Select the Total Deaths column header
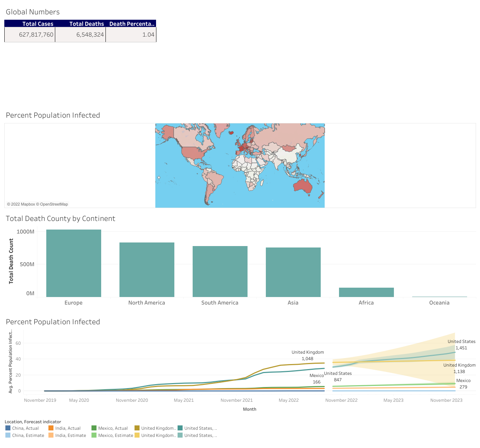The height and width of the screenshot is (448, 480). pos(86,24)
